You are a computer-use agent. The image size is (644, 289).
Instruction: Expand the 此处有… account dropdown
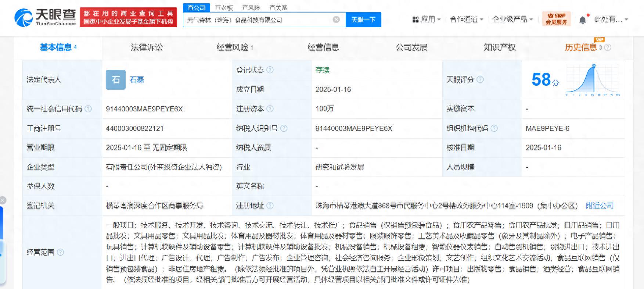[611, 19]
